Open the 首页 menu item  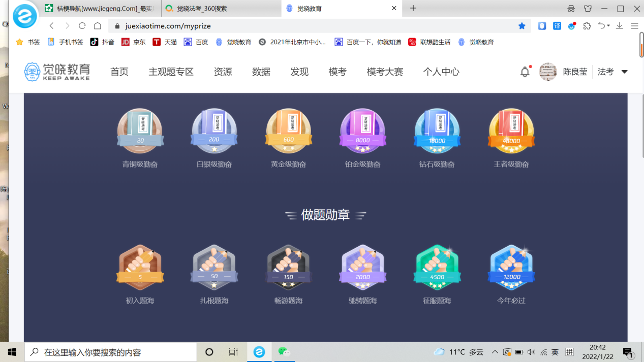[x=119, y=72]
